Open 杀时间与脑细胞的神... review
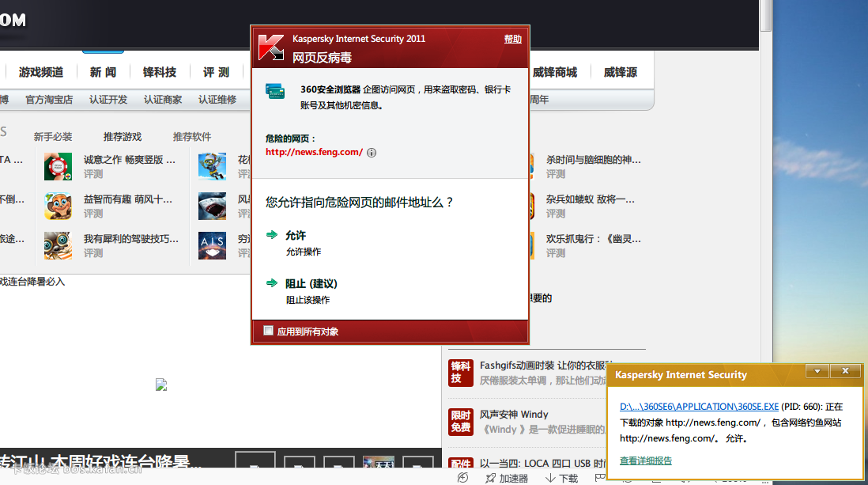The height and width of the screenshot is (485, 868). coord(594,160)
